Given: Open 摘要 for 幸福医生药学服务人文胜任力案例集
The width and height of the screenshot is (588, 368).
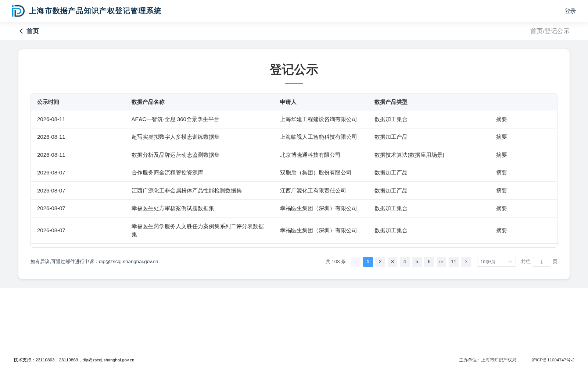Looking at the screenshot, I should (501, 230).
